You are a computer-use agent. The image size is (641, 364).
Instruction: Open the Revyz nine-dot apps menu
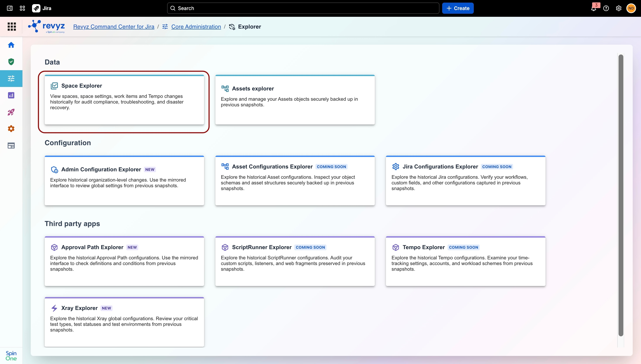(12, 27)
